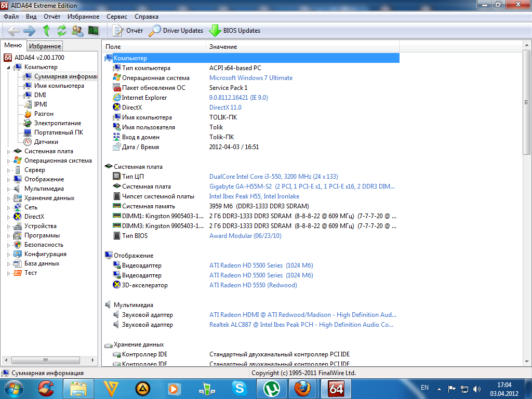
Task: Click the DMI tree item icon
Action: (x=28, y=95)
